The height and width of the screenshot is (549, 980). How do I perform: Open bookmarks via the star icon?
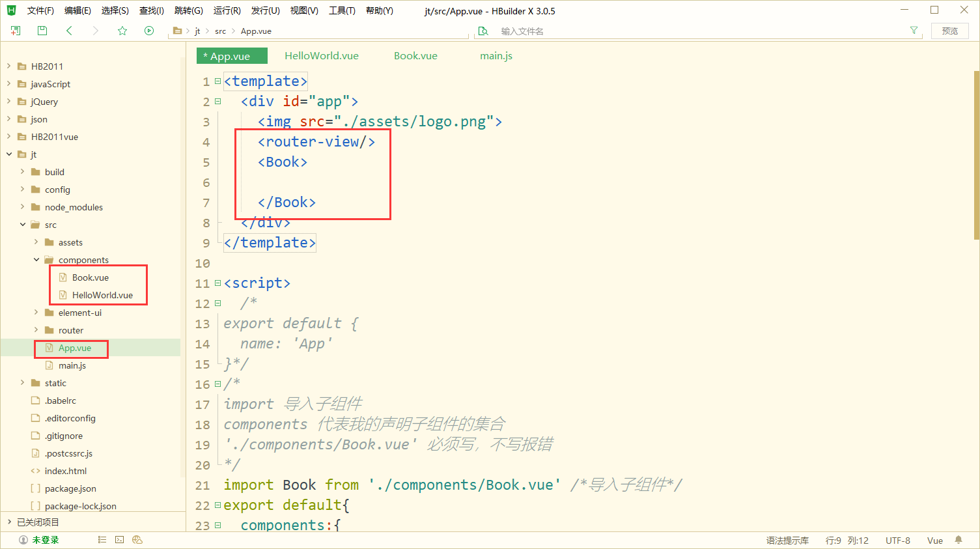(122, 30)
